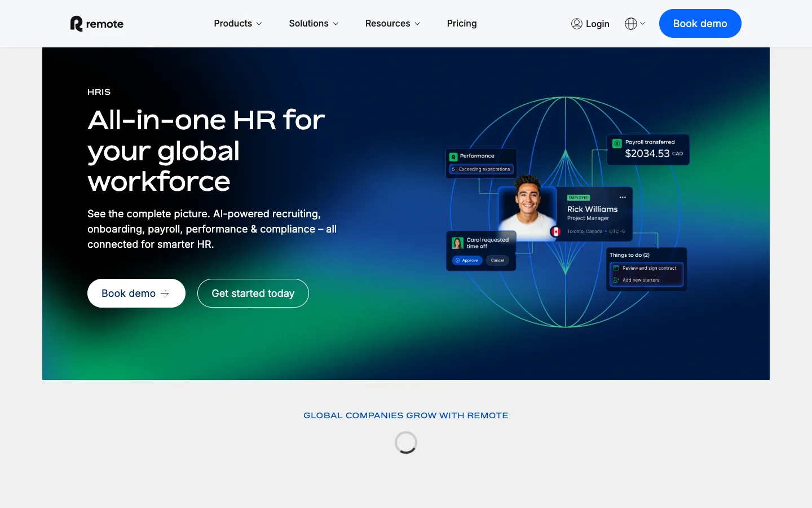Click the Get started today button

click(253, 293)
